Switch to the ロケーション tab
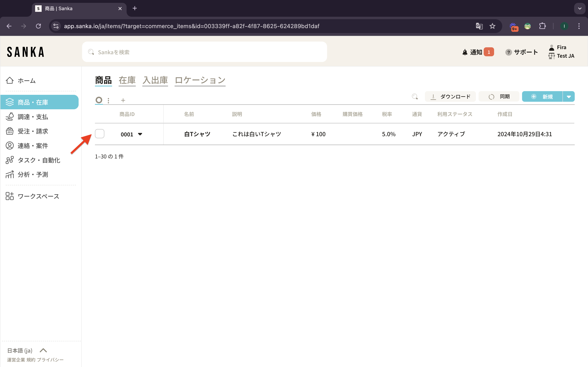 coord(200,80)
